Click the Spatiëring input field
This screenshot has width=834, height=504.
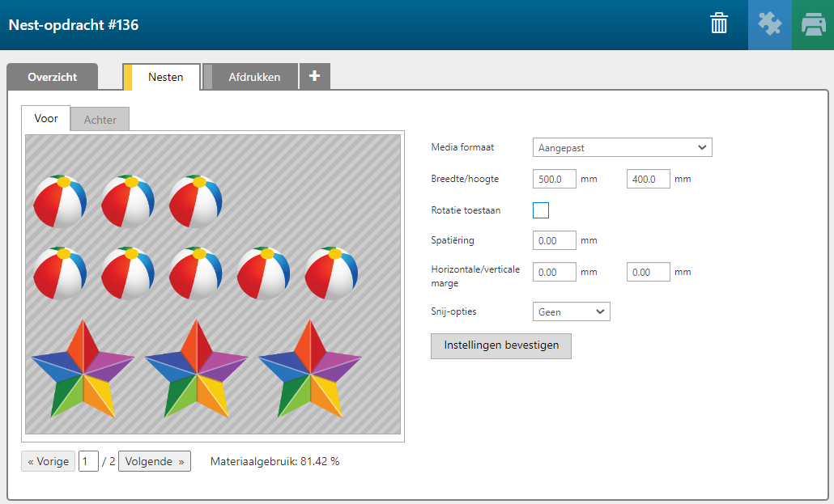click(555, 240)
